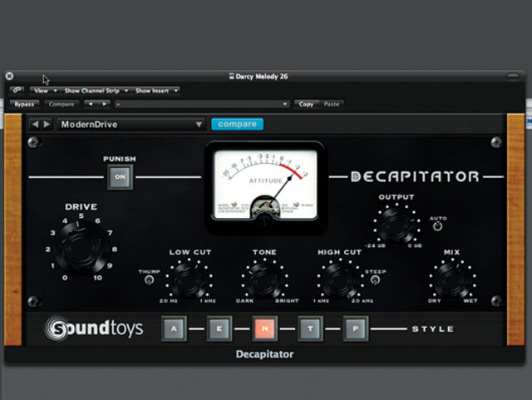Close the Darcy Melody 26 plug-in window
The width and height of the screenshot is (532, 400).
click(9, 76)
